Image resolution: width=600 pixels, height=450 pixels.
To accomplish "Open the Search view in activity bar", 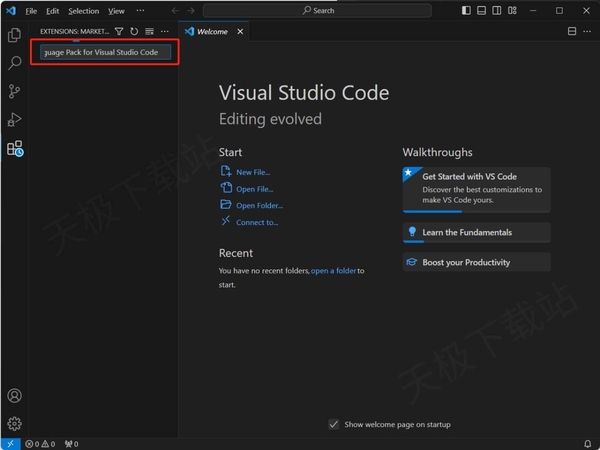I will [x=14, y=63].
